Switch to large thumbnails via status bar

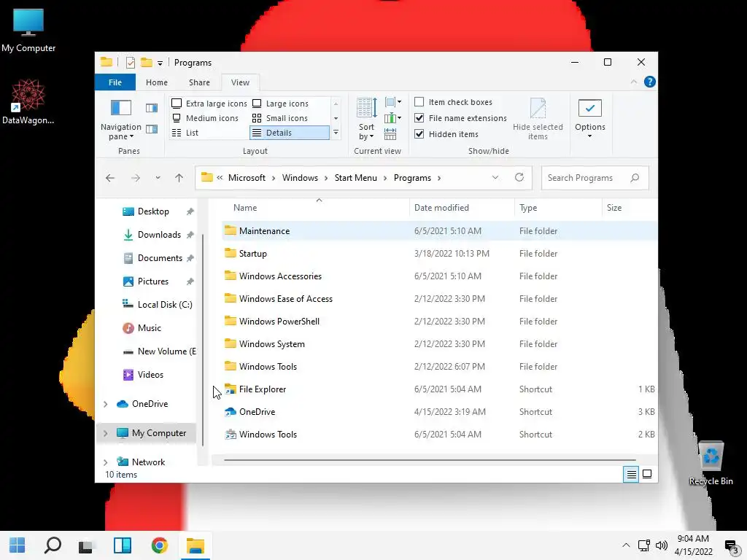tap(647, 474)
